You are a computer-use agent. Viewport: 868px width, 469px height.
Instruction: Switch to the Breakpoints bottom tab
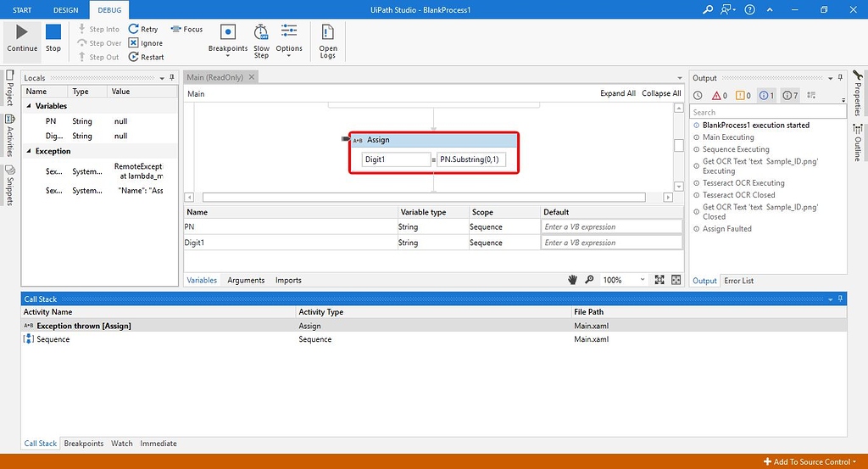click(x=84, y=444)
